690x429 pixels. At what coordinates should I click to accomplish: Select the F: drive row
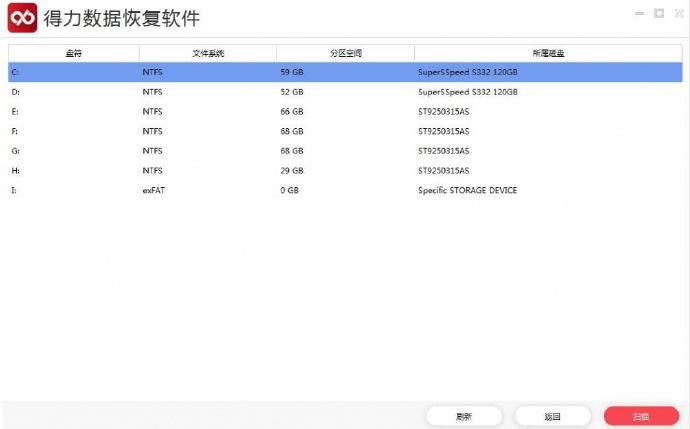345,131
